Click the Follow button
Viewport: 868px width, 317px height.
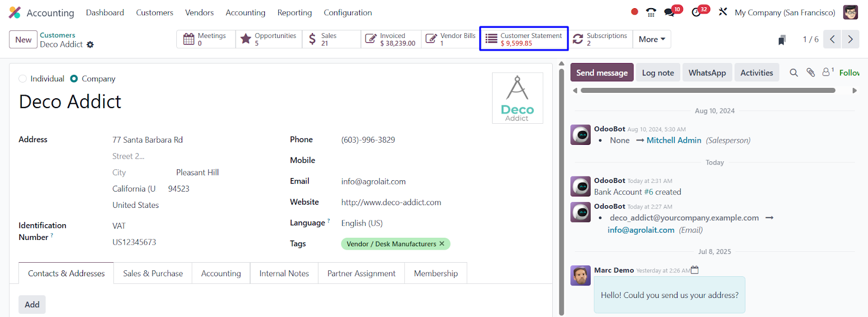(x=849, y=72)
